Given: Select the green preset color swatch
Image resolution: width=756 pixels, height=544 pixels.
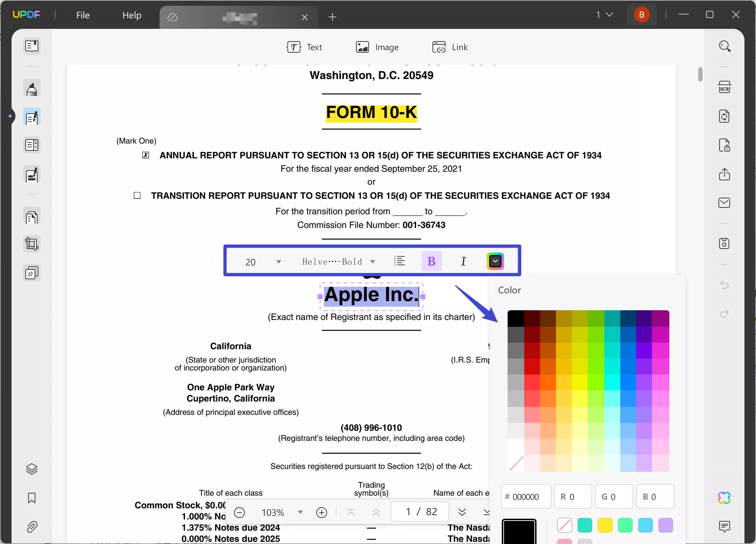Looking at the screenshot, I should click(625, 525).
